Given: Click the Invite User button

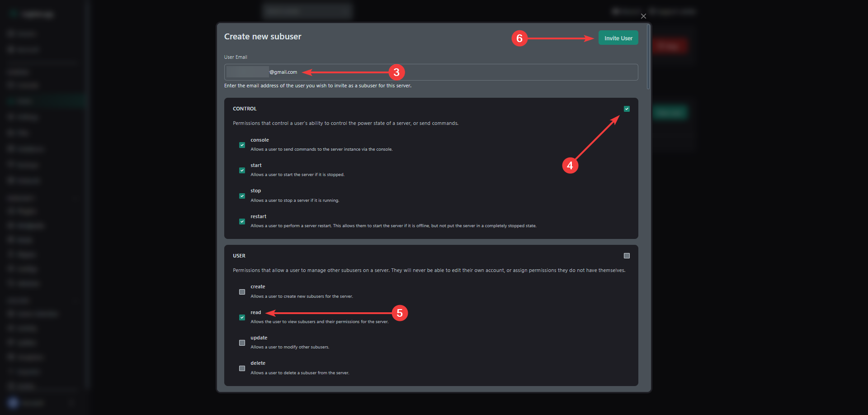Looking at the screenshot, I should 618,38.
